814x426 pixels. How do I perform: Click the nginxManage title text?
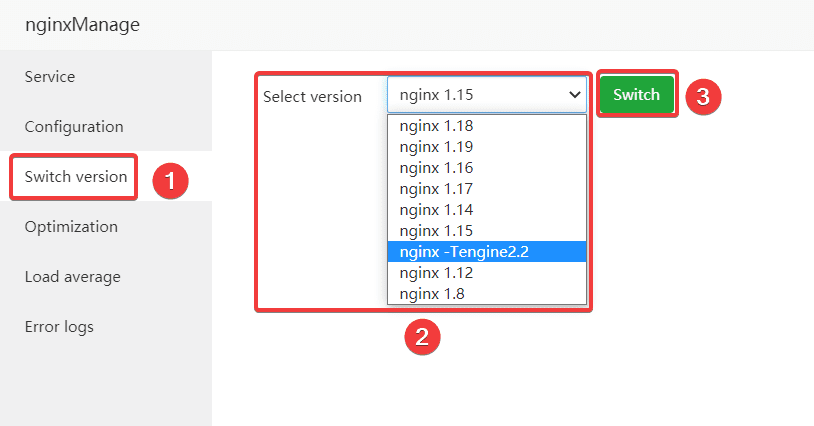[82, 25]
